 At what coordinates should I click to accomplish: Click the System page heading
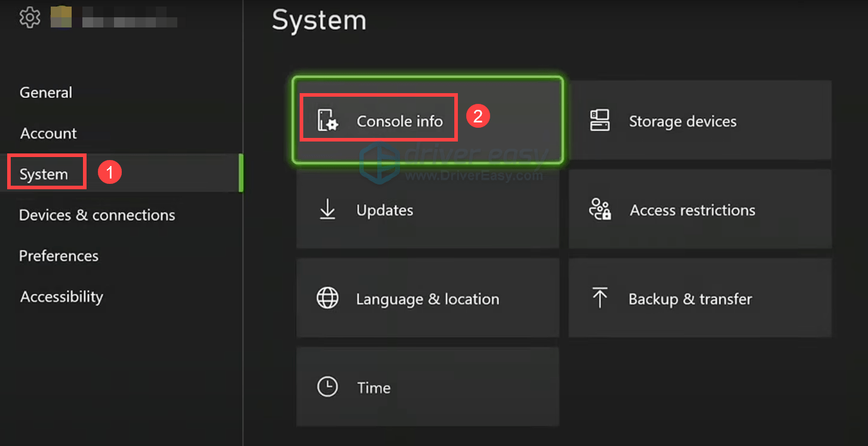[319, 20]
